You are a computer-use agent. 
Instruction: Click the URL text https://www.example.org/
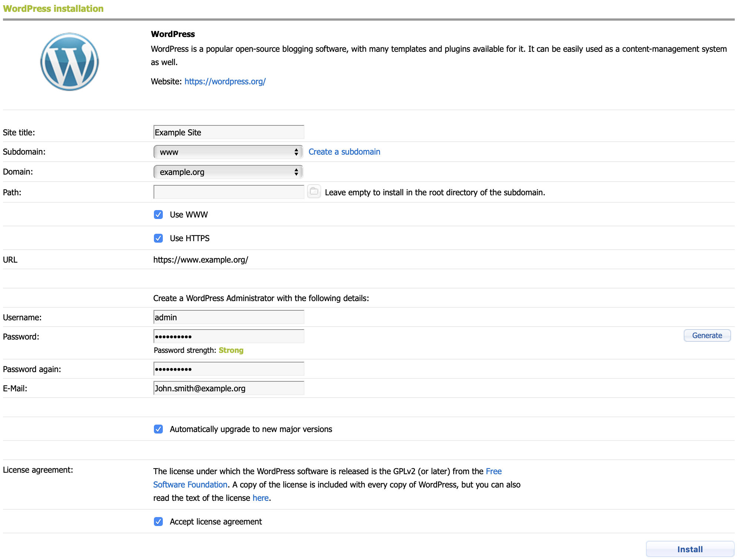[201, 260]
